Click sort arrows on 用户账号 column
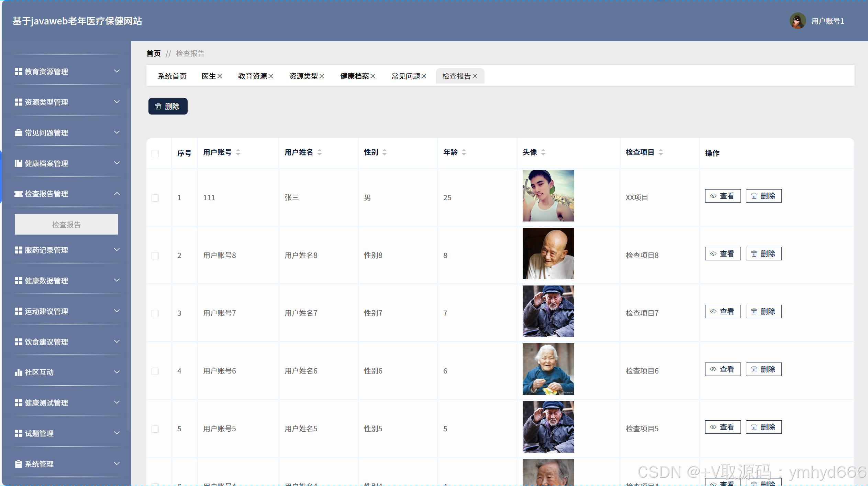The width and height of the screenshot is (868, 486). click(238, 152)
